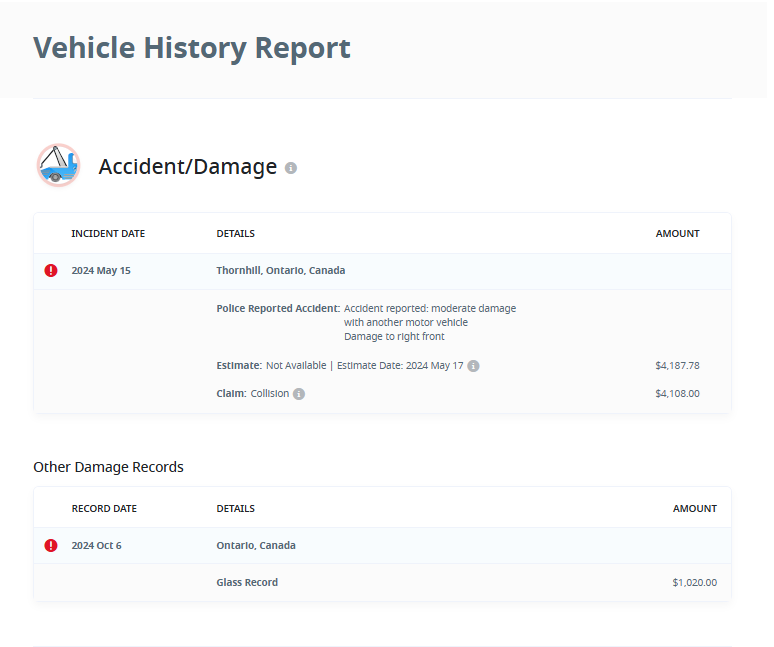The height and width of the screenshot is (647, 774).
Task: Click the Other Damage Records heading
Action: coord(109,467)
